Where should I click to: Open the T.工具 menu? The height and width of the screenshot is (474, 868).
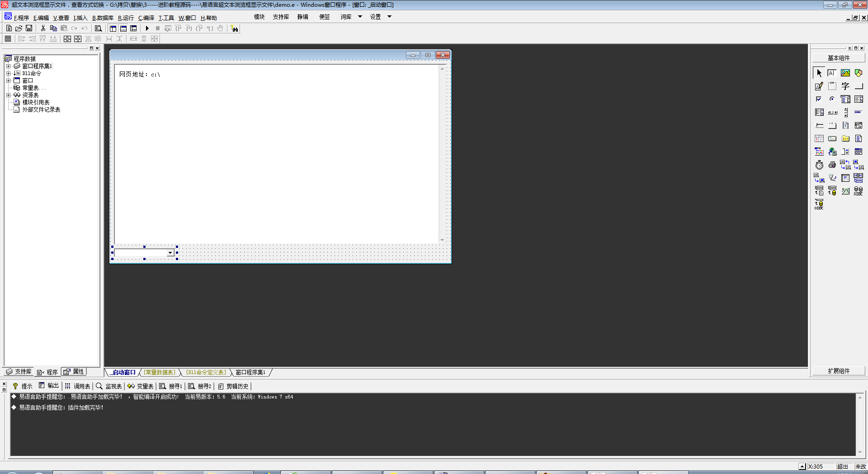tap(166, 18)
